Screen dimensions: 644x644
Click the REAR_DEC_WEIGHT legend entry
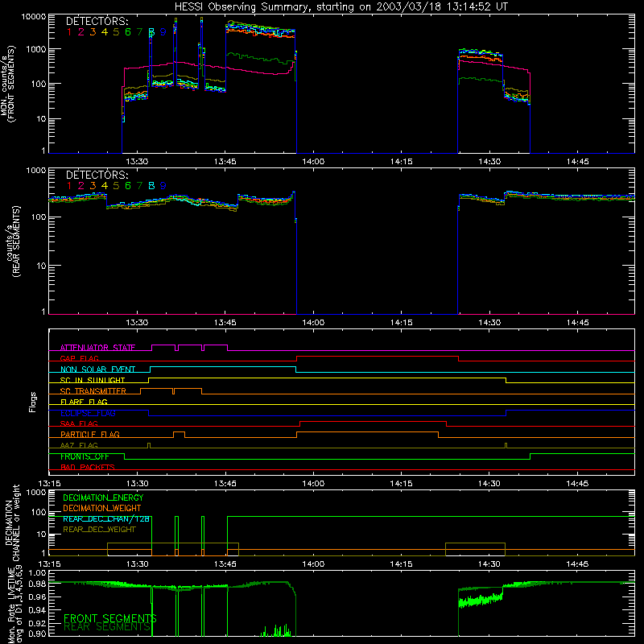click(x=99, y=530)
